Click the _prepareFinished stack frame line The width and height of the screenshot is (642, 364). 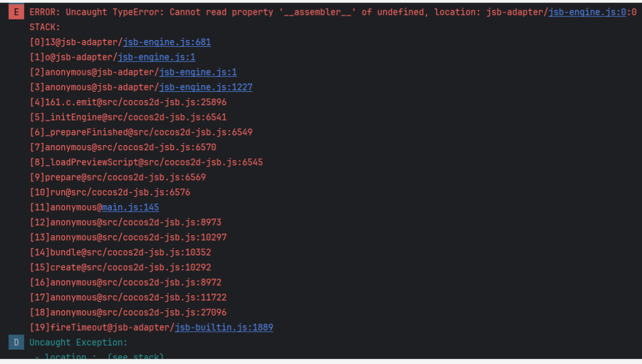(x=141, y=132)
